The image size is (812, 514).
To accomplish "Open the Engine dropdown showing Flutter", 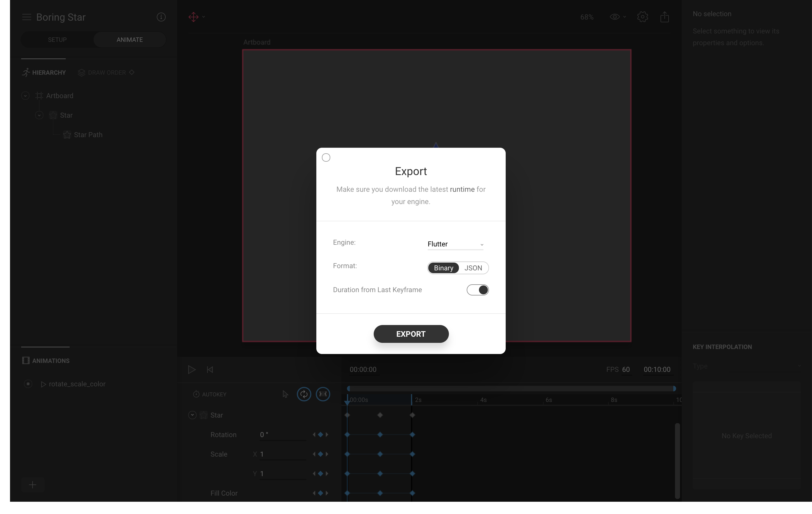I will tap(455, 244).
